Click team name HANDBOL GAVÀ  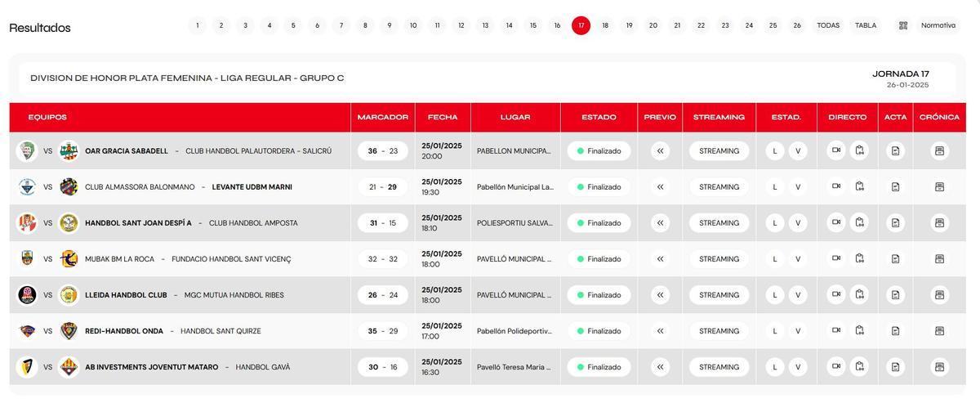263,367
